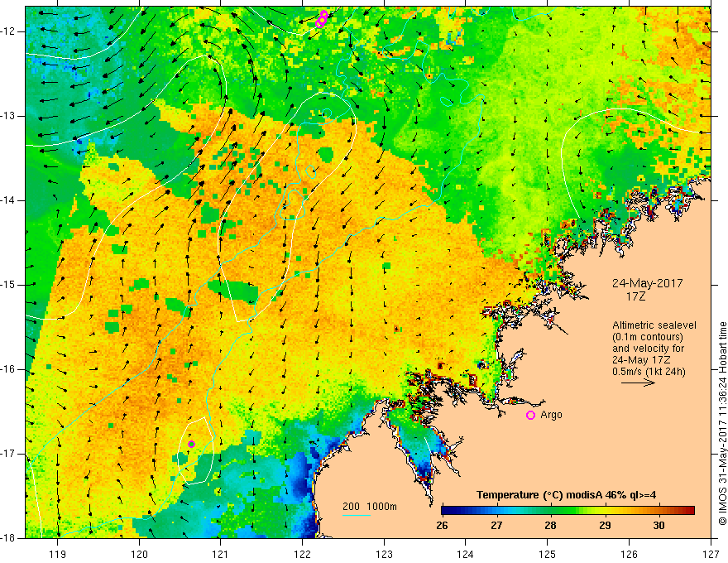Click the 200 1000m depth label
Viewport: 728px width, 563px height.
[370, 507]
